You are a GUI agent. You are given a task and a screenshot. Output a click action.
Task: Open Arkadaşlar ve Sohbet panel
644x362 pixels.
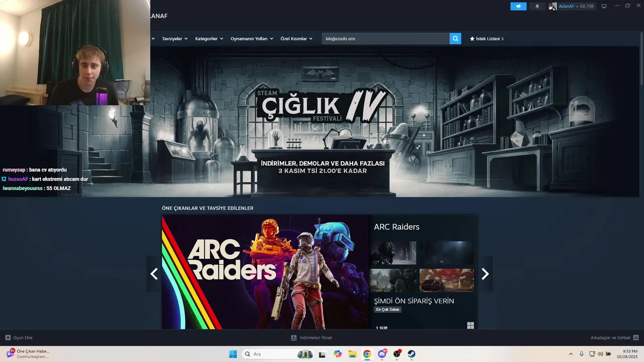614,338
